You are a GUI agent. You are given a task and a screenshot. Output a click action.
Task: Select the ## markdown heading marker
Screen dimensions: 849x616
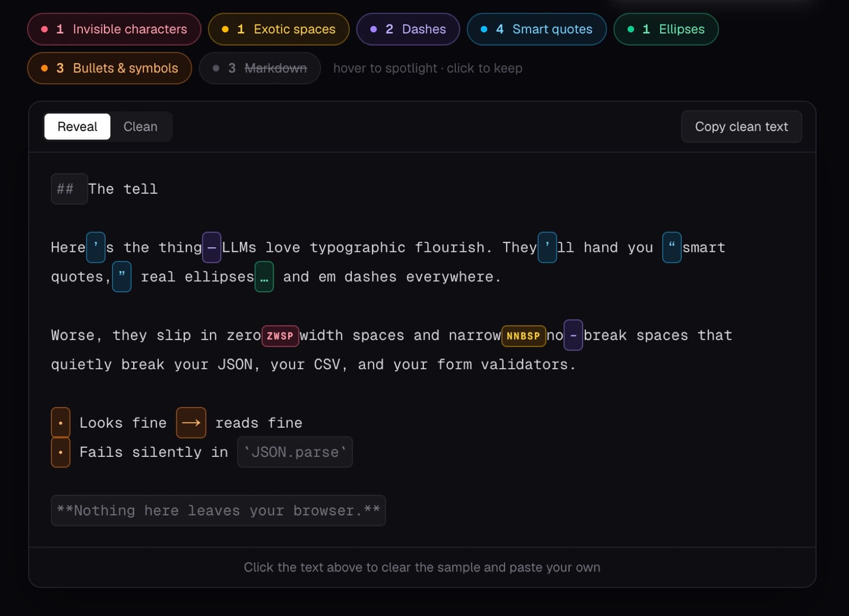click(x=69, y=189)
